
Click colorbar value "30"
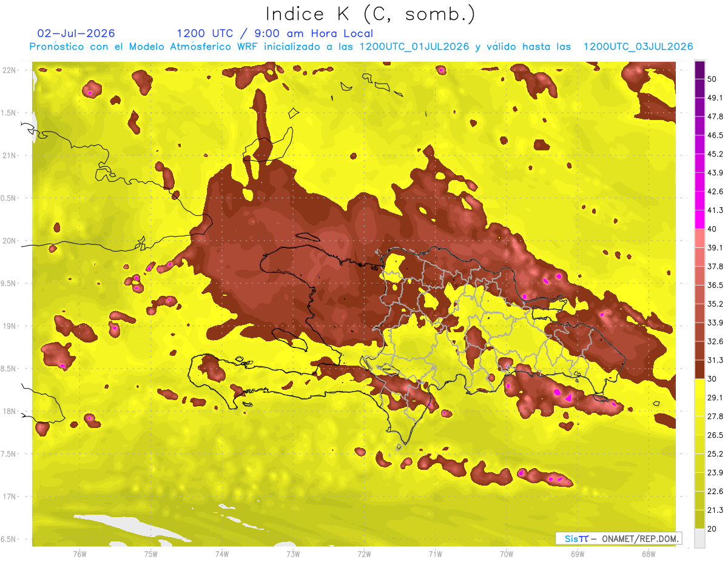pos(712,378)
